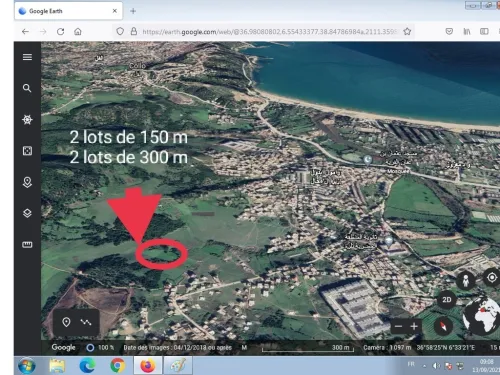Zoom in with the plus button
The width and height of the screenshot is (500, 375).
(x=414, y=326)
